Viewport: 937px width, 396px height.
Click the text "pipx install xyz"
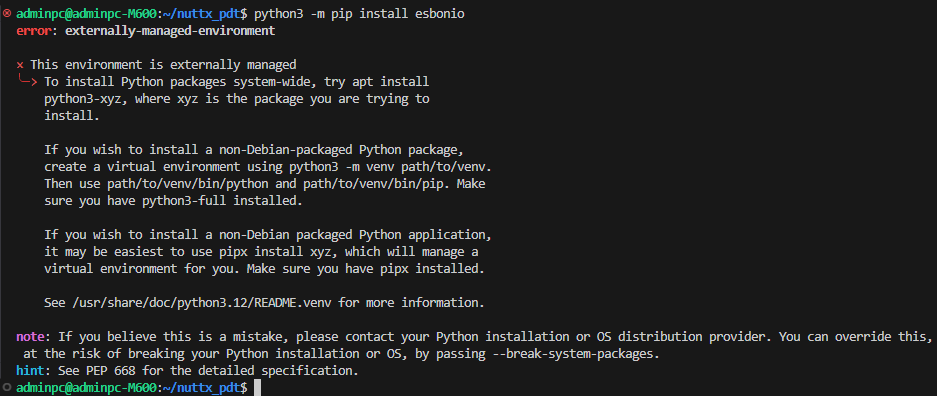281,252
